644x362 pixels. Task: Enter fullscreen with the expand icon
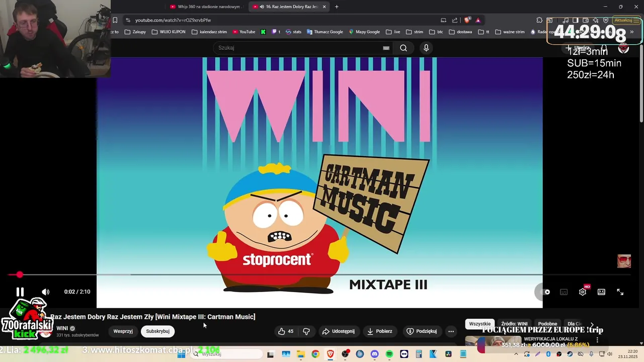[x=620, y=292]
